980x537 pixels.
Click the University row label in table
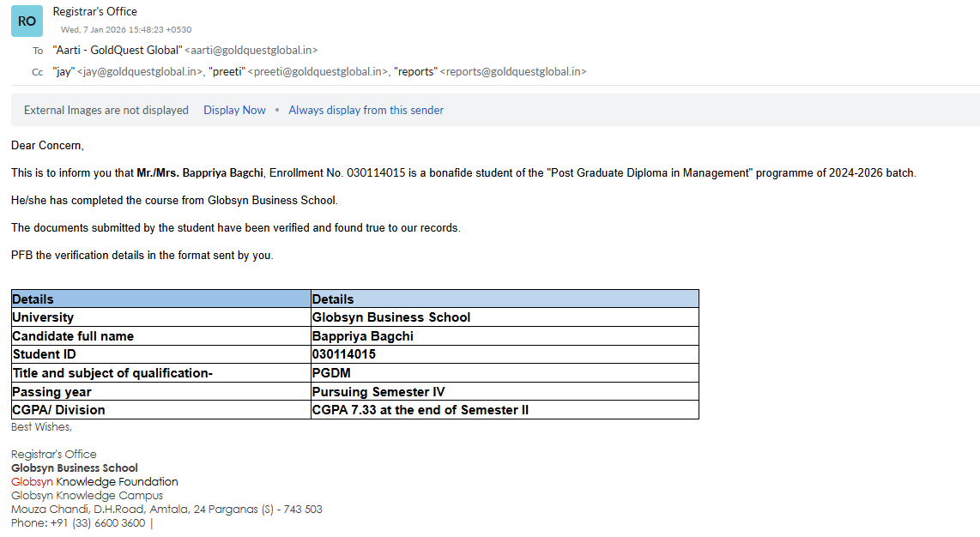pyautogui.click(x=43, y=317)
